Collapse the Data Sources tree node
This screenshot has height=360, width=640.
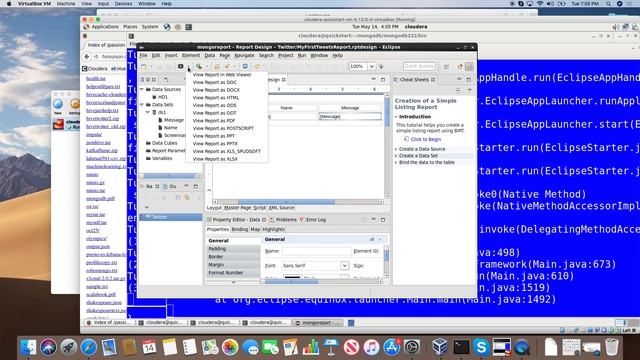(142, 89)
